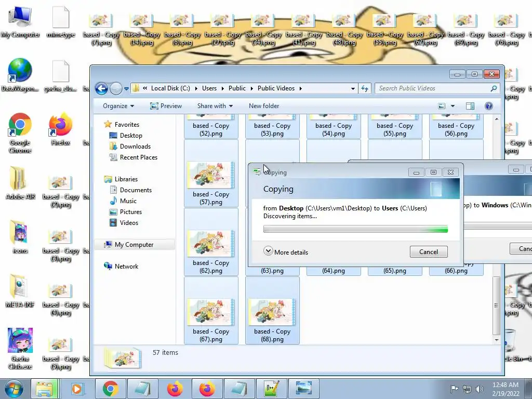
Task: Open the Windows Start button
Action: [x=14, y=389]
